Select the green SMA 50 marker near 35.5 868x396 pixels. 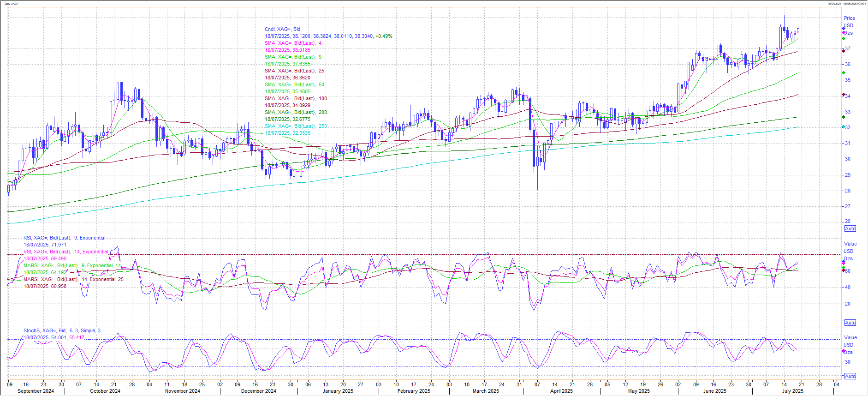pyautogui.click(x=844, y=73)
